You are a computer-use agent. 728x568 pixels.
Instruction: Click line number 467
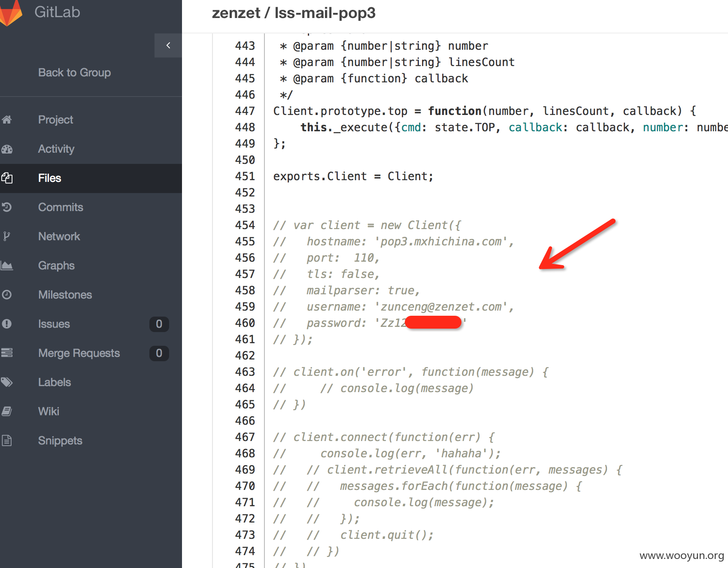click(245, 437)
